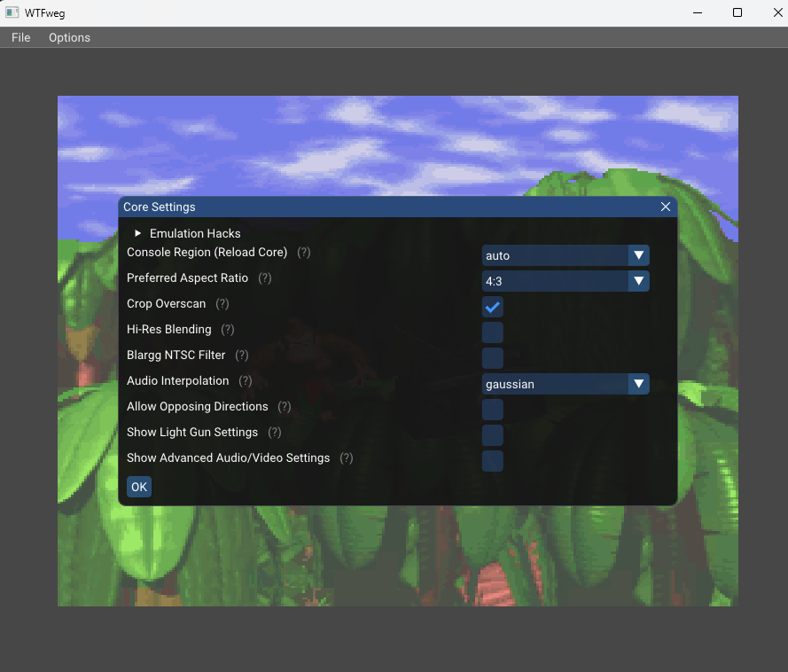Click the (?) hint beside Show Light Gun Settings

(275, 433)
